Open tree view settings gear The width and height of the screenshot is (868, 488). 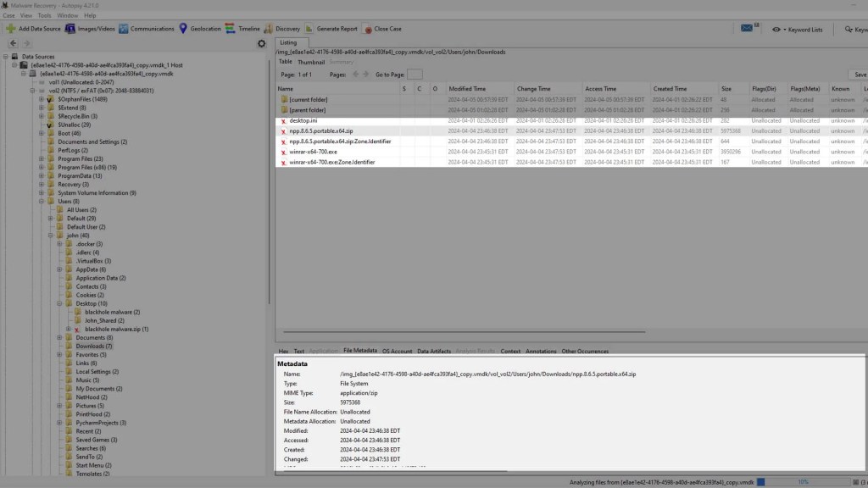point(261,43)
